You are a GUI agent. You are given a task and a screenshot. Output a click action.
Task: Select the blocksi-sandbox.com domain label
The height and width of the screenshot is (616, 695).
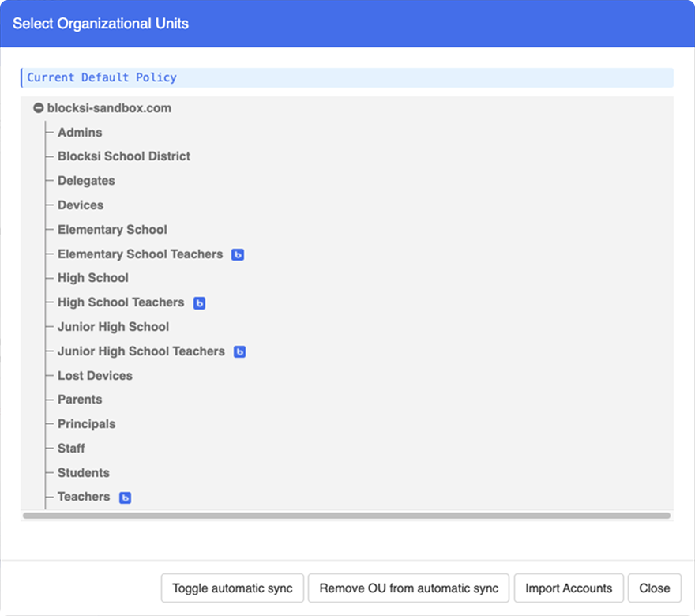(109, 107)
